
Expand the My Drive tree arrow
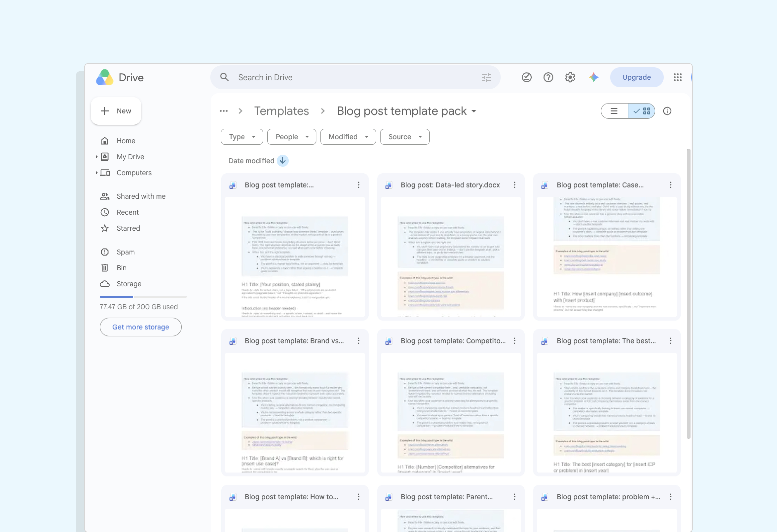(x=97, y=156)
